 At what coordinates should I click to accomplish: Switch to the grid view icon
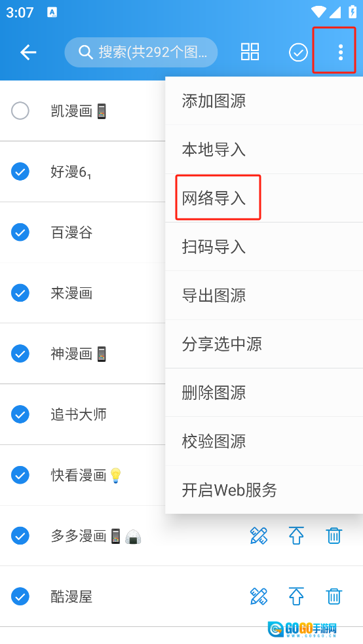click(x=250, y=52)
